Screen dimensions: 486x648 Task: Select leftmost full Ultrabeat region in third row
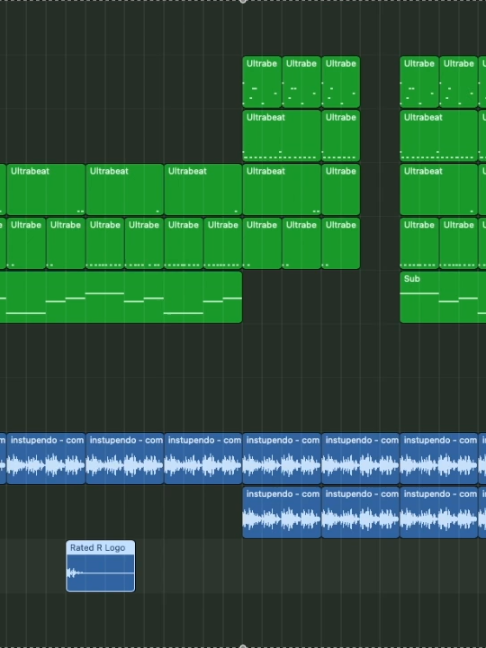pyautogui.click(x=46, y=189)
